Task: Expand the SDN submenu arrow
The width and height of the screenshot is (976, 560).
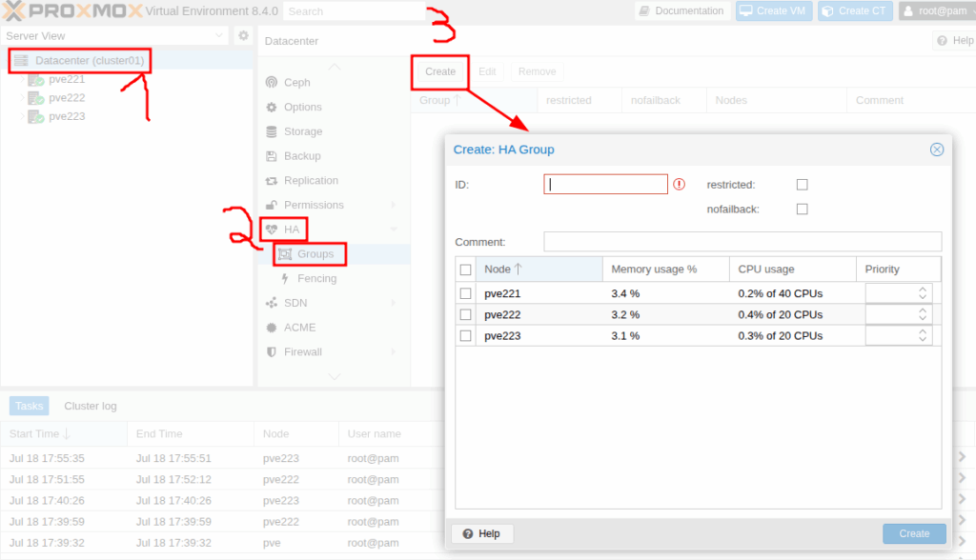Action: point(394,303)
